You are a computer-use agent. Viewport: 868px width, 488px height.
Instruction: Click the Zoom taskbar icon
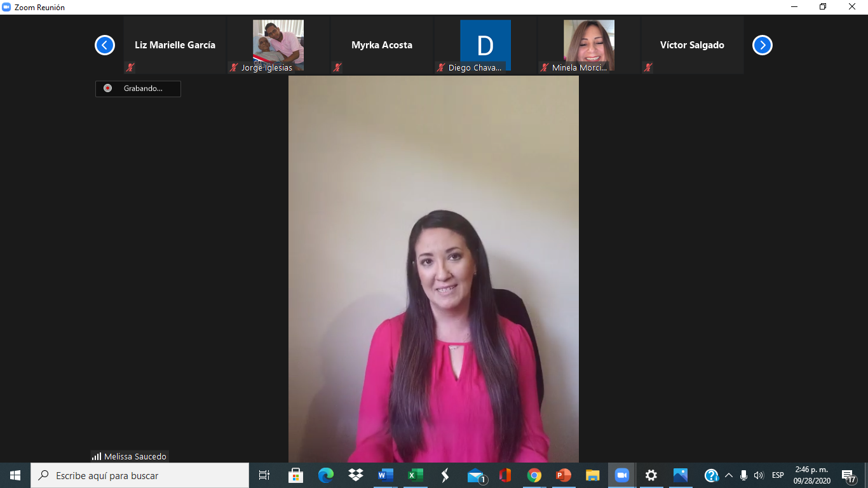pos(621,475)
